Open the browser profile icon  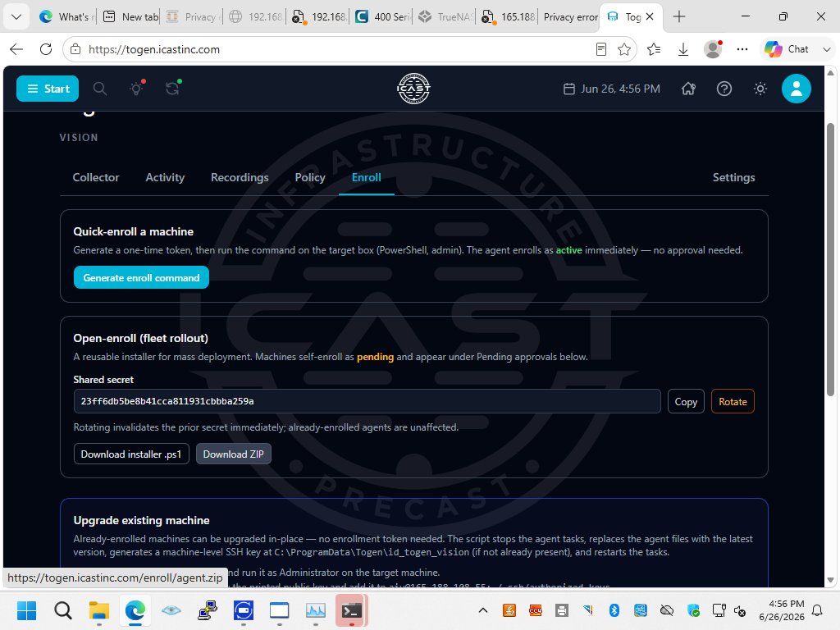(713, 49)
